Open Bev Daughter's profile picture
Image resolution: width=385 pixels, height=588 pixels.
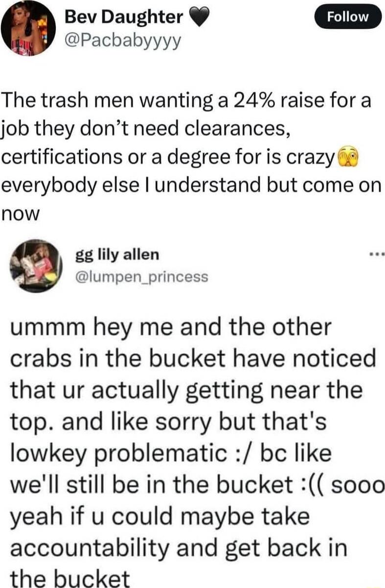27,28
